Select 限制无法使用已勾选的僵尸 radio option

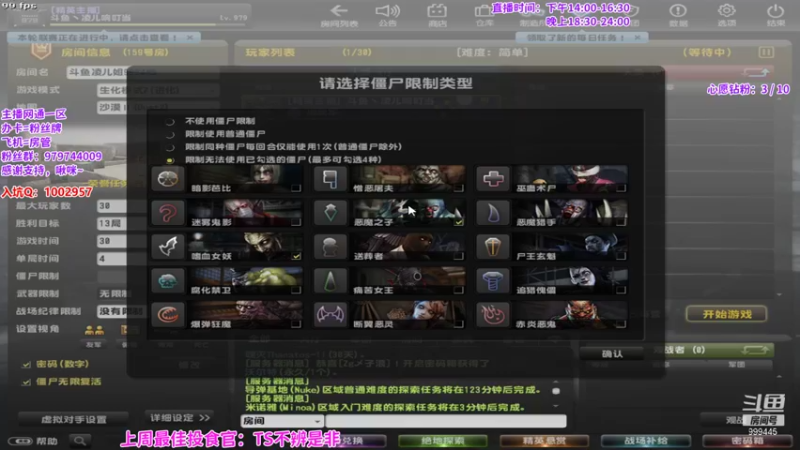pos(170,160)
